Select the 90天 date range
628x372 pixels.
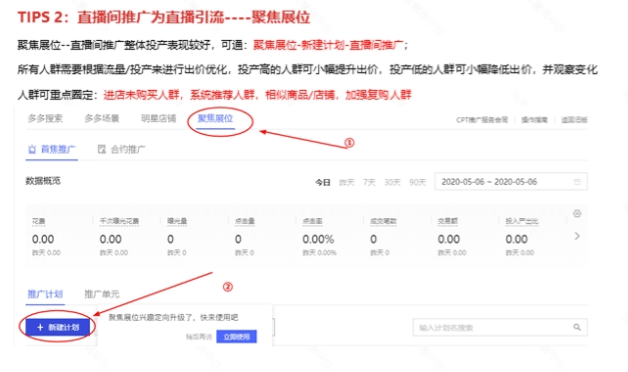tap(417, 183)
